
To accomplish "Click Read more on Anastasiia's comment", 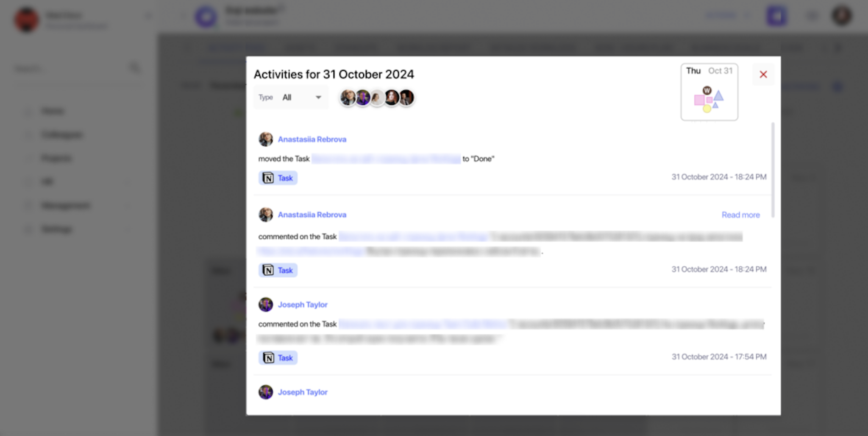I will pyautogui.click(x=740, y=215).
